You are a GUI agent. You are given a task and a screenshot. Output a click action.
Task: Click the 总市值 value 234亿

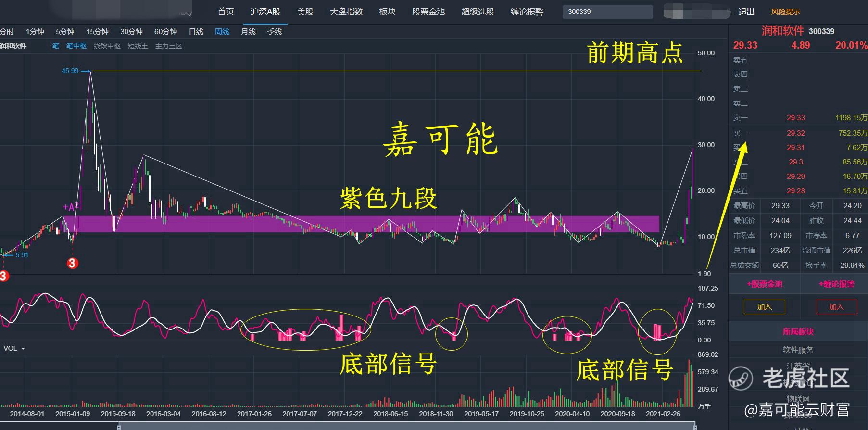pos(780,251)
